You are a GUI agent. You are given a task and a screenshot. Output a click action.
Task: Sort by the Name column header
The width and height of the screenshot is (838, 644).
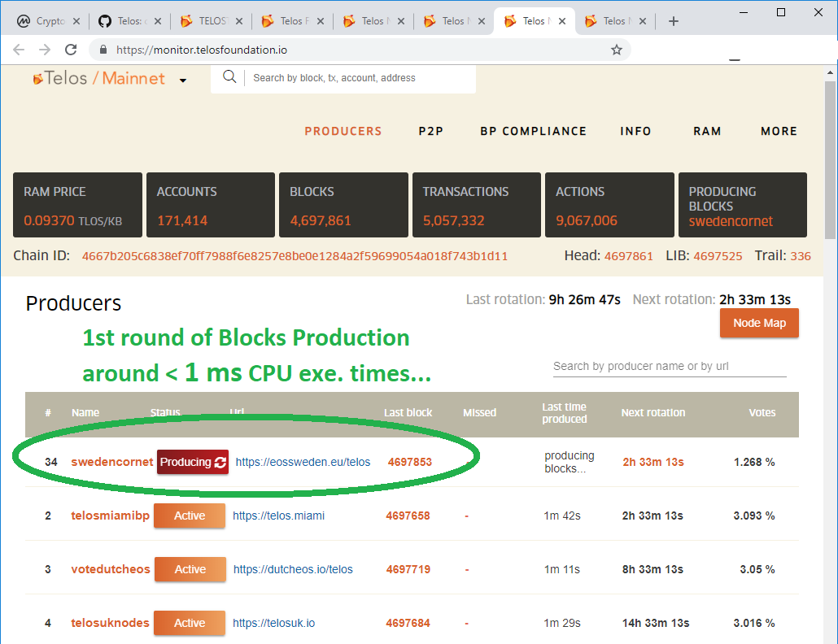coord(85,413)
